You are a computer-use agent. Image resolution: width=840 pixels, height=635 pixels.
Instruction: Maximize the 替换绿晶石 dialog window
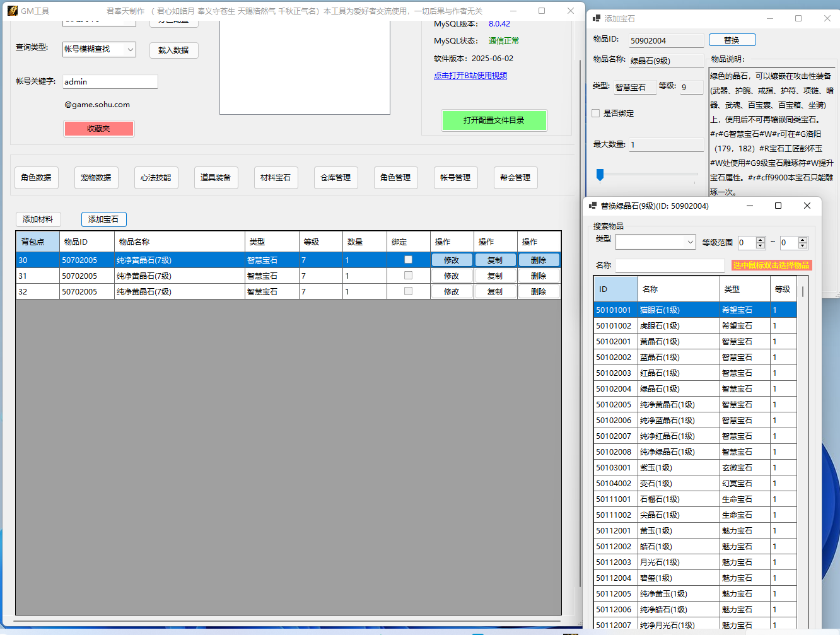pyautogui.click(x=778, y=206)
